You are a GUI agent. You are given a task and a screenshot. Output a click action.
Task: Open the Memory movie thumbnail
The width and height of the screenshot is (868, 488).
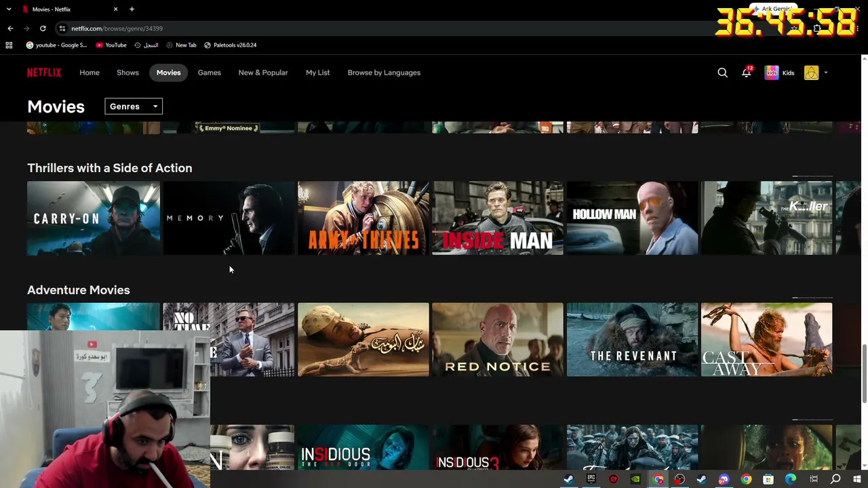pyautogui.click(x=229, y=218)
